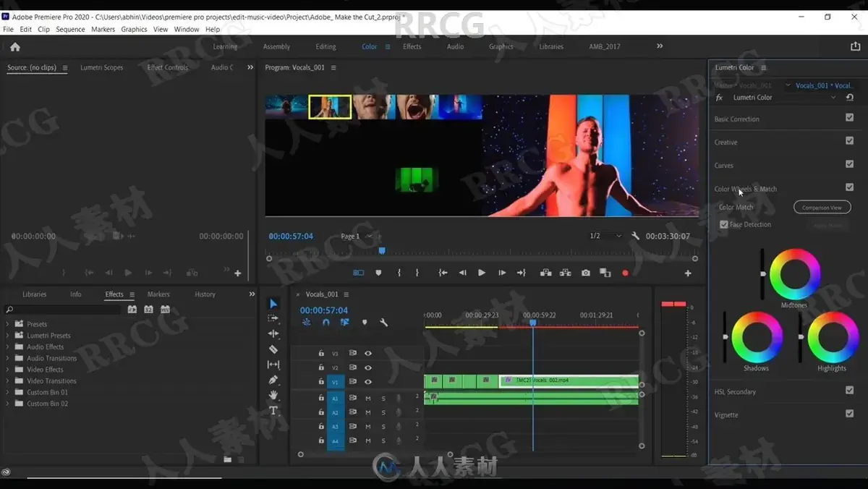Click Shadows color wheel
This screenshot has width=868, height=489.
(x=757, y=337)
